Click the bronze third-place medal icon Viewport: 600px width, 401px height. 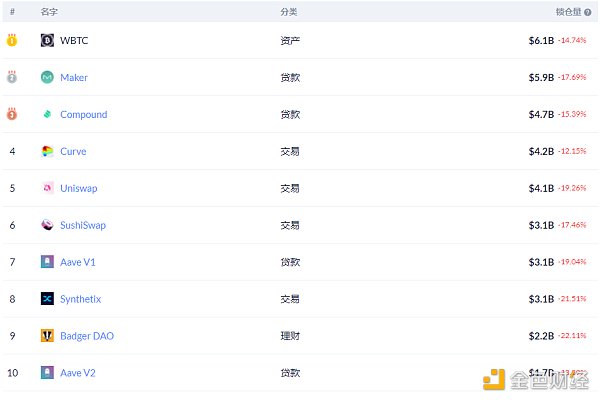(12, 114)
